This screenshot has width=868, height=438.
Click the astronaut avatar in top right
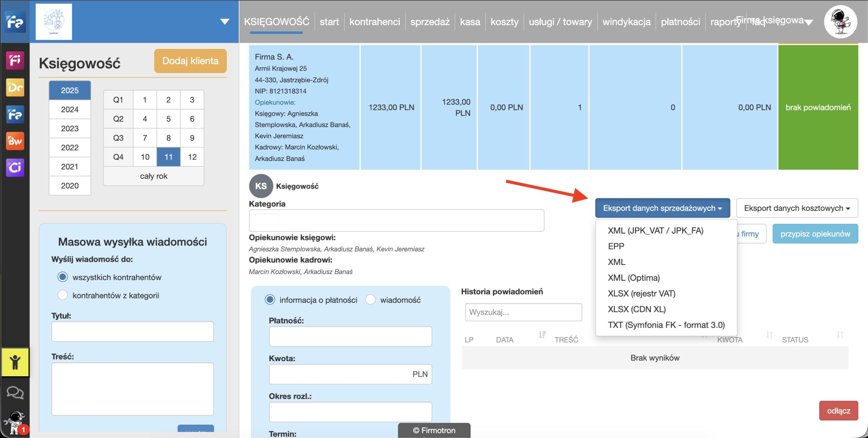click(x=841, y=22)
